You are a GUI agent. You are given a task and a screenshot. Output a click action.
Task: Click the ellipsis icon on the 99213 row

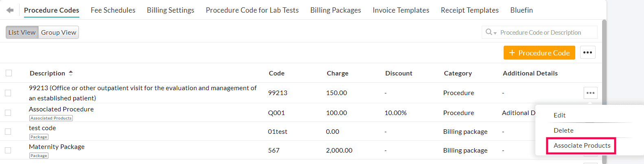tap(590, 93)
